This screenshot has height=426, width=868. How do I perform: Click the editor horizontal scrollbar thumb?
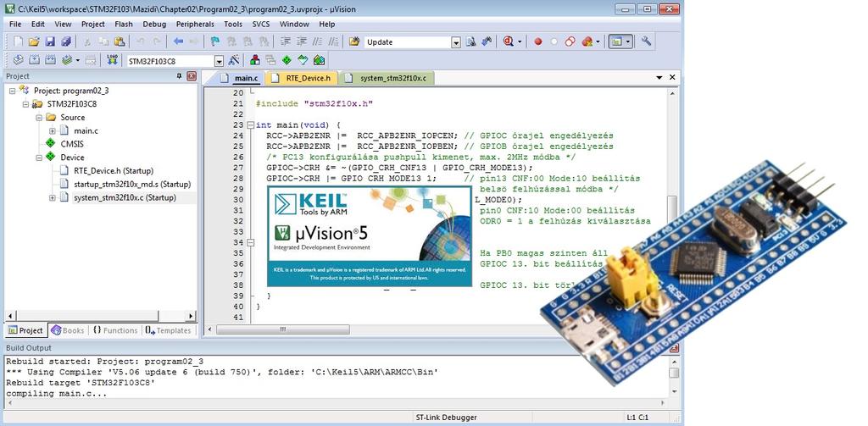(283, 329)
